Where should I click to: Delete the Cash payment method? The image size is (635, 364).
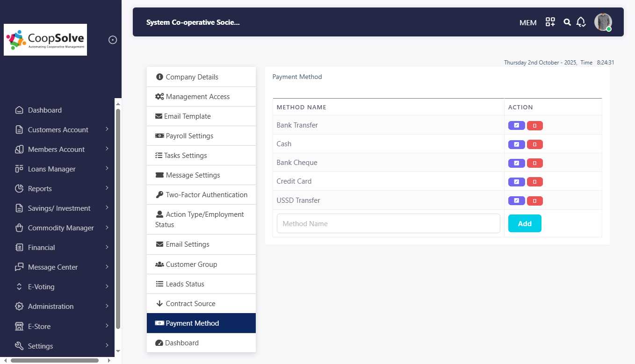(534, 144)
